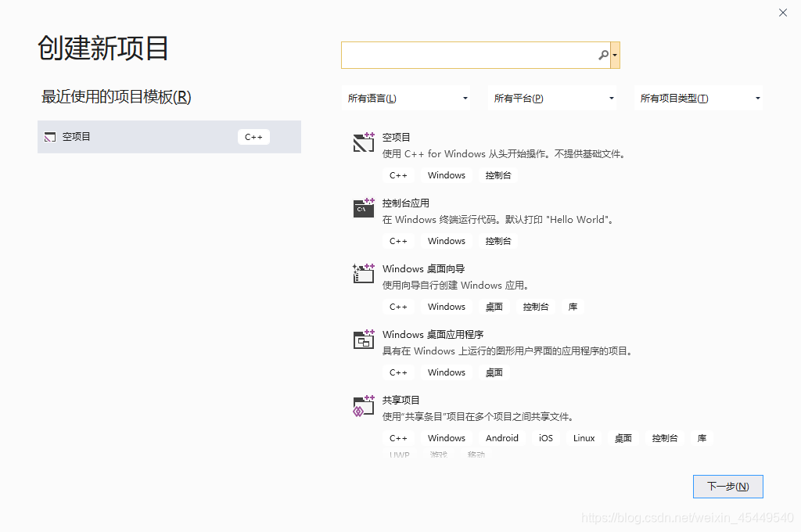Click the 库 tag under Windows 桌面向导
This screenshot has width=801, height=532.
pyautogui.click(x=573, y=306)
